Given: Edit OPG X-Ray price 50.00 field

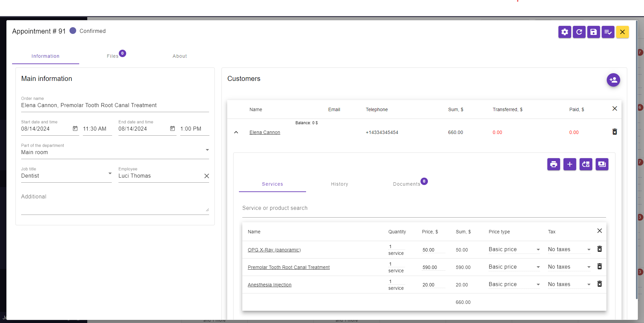Looking at the screenshot, I should [434, 250].
